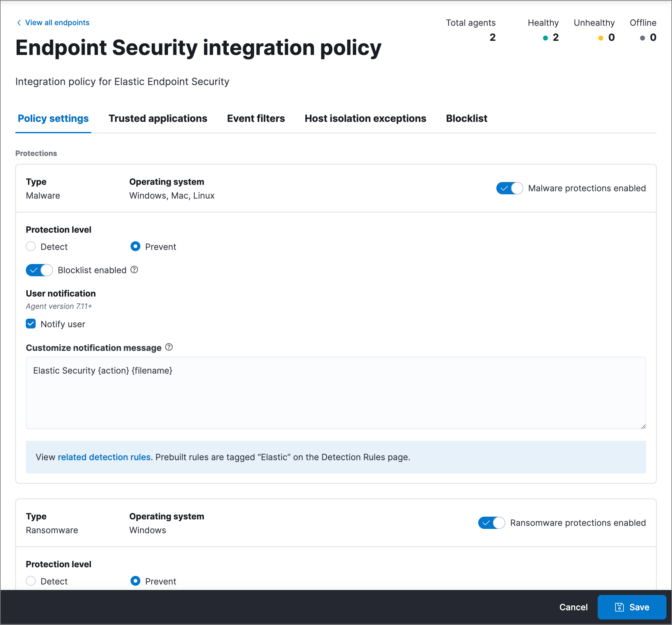Viewport: 672px width, 625px height.
Task: Switch to the Trusted applications tab
Action: [158, 118]
